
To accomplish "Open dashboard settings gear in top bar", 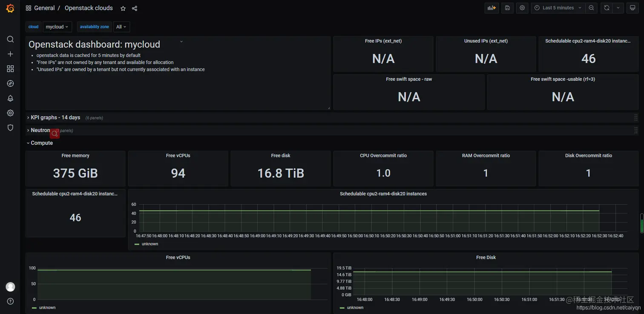I will click(522, 8).
